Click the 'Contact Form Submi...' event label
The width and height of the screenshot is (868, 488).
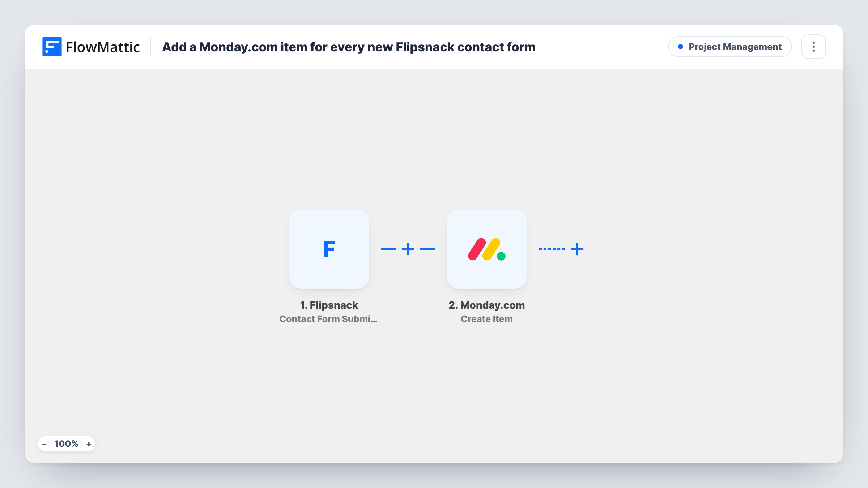(x=328, y=319)
